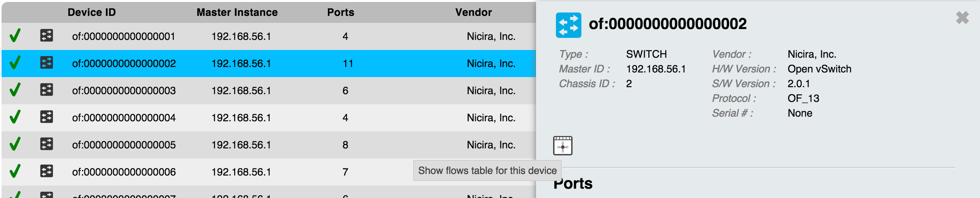Click the switch icon in the highlighted row

point(47,63)
